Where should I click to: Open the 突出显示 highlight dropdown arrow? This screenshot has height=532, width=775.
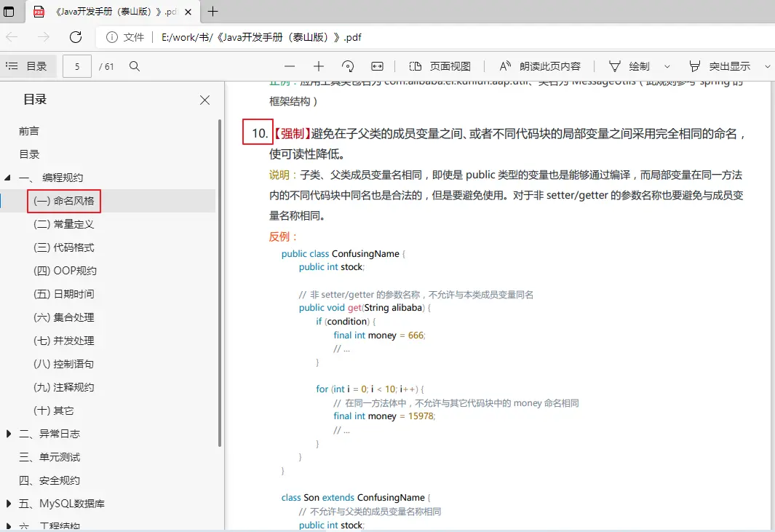[768, 66]
